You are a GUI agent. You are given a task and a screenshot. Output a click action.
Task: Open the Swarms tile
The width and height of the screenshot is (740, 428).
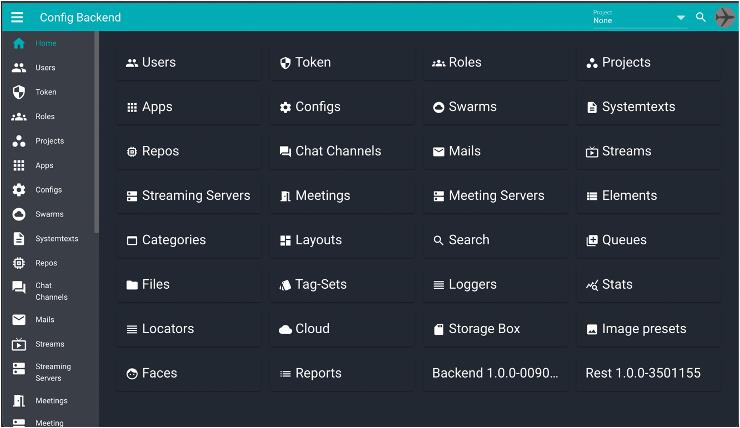495,107
